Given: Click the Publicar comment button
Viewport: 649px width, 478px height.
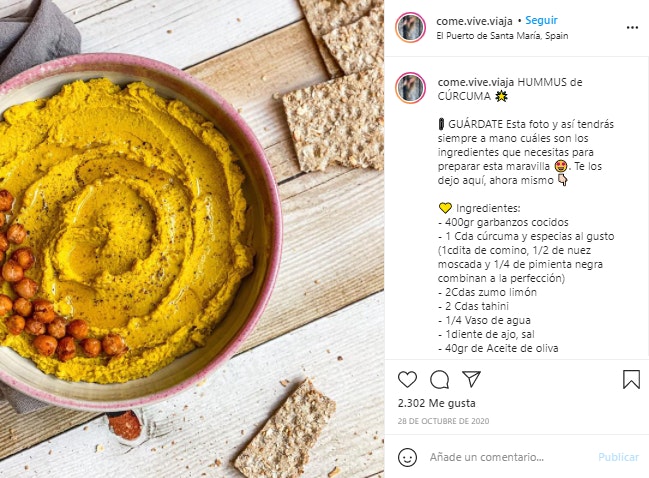Looking at the screenshot, I should click(x=618, y=457).
